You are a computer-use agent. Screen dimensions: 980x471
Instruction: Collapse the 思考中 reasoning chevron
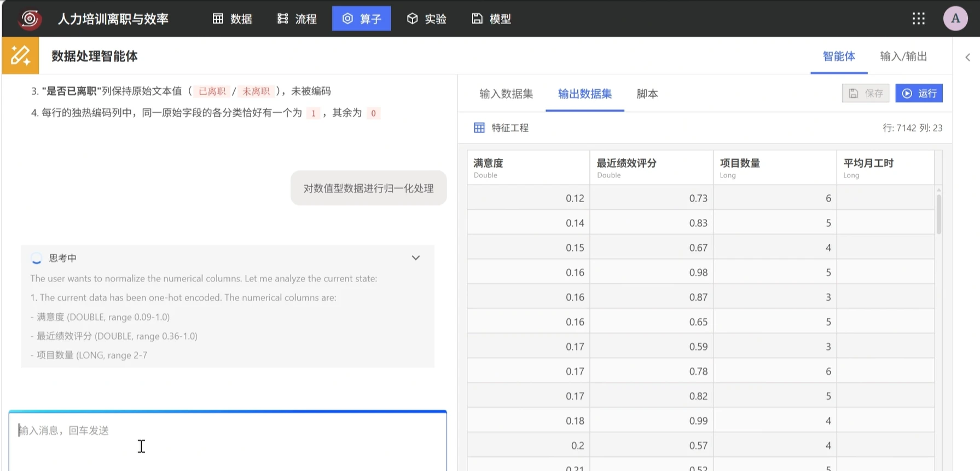pyautogui.click(x=416, y=257)
